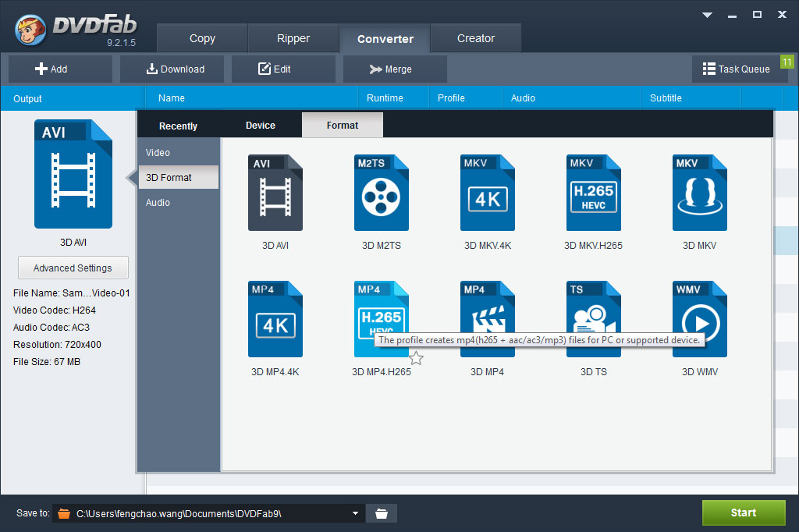Start the conversion with Start button
The image size is (799, 532).
point(744,512)
